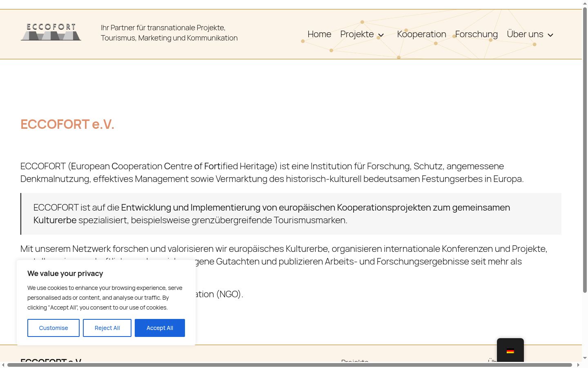Open the Projekte menu item
This screenshot has width=588, height=368.
(357, 34)
